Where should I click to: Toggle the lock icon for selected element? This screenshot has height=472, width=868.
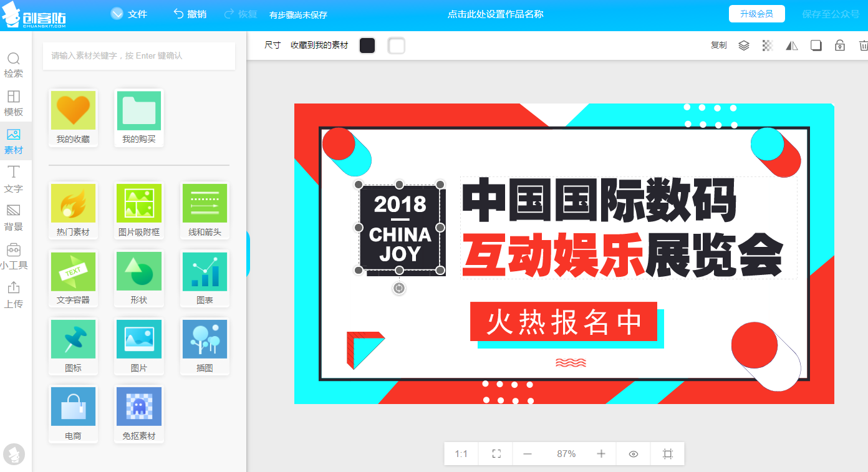(840, 46)
